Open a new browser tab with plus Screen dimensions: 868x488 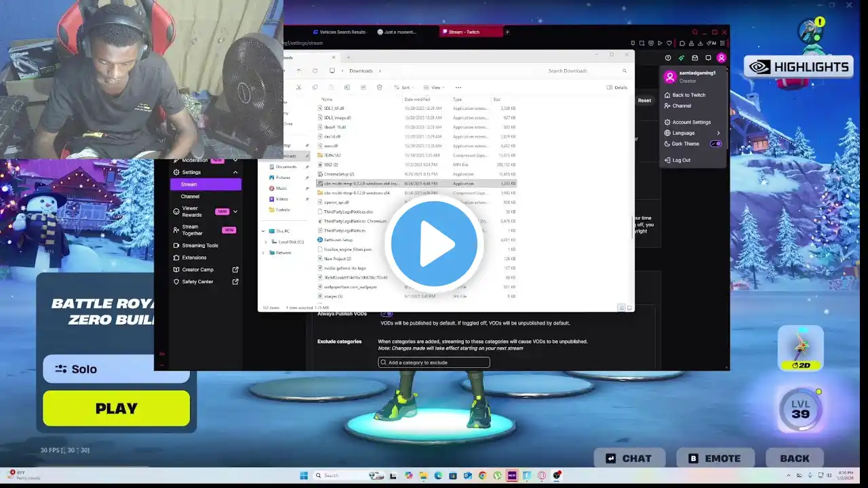point(507,32)
